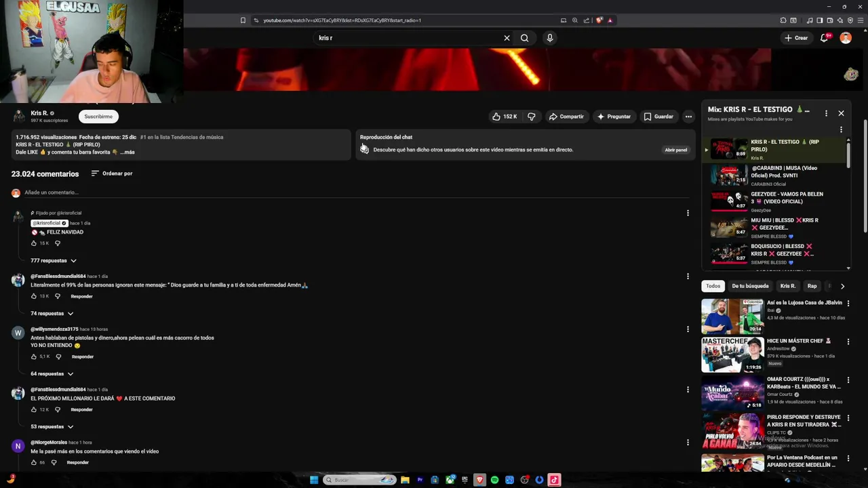This screenshot has width=868, height=488.
Task: Save the video with Guardar
Action: (658, 117)
